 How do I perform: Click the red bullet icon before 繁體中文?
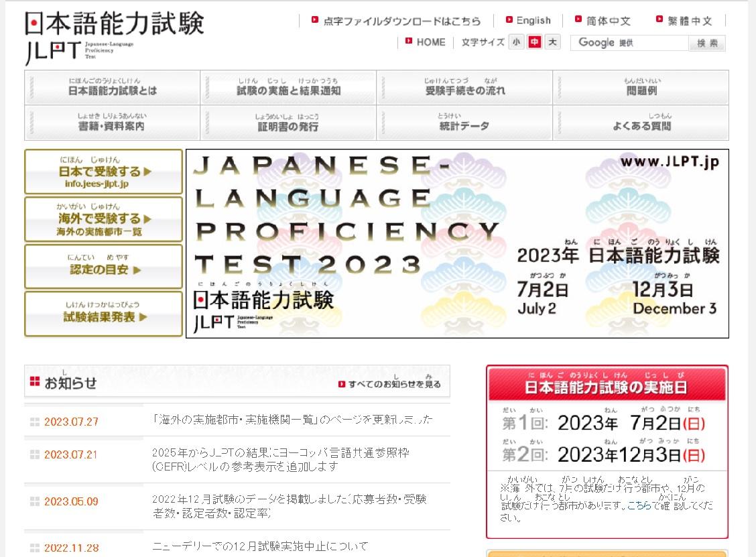[x=659, y=19]
